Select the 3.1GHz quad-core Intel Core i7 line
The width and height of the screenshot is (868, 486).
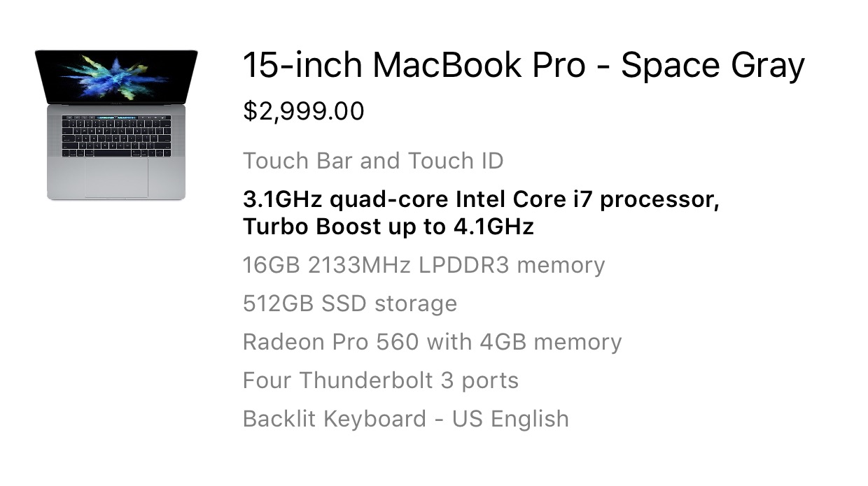481,200
